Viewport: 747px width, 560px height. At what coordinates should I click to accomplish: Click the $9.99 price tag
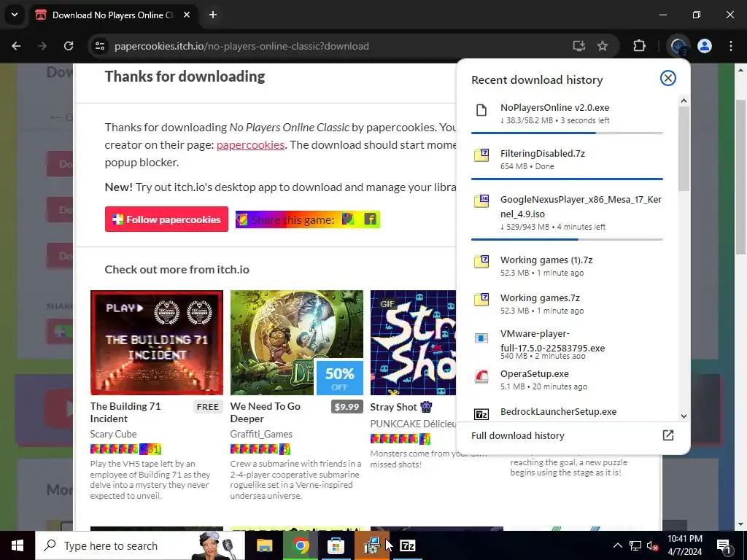347,407
